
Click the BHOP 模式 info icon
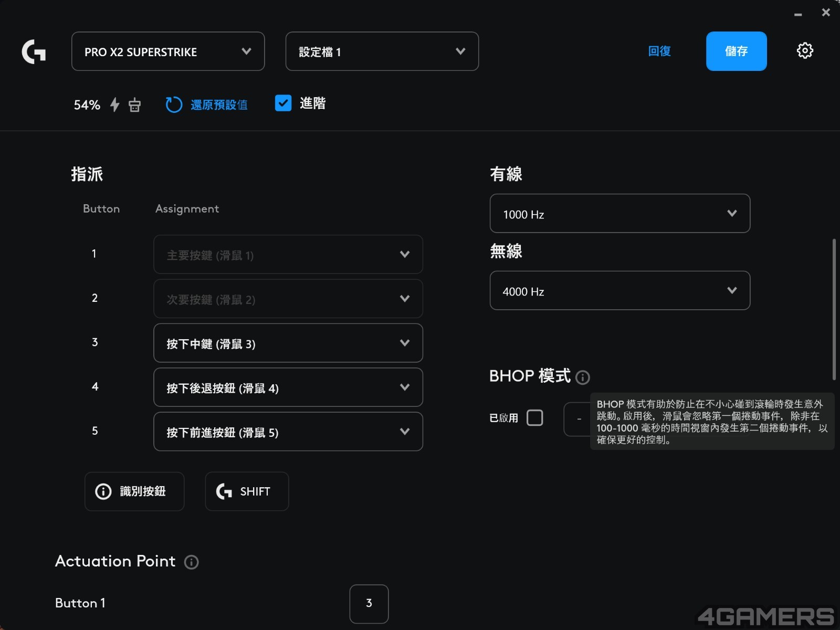pyautogui.click(x=583, y=377)
